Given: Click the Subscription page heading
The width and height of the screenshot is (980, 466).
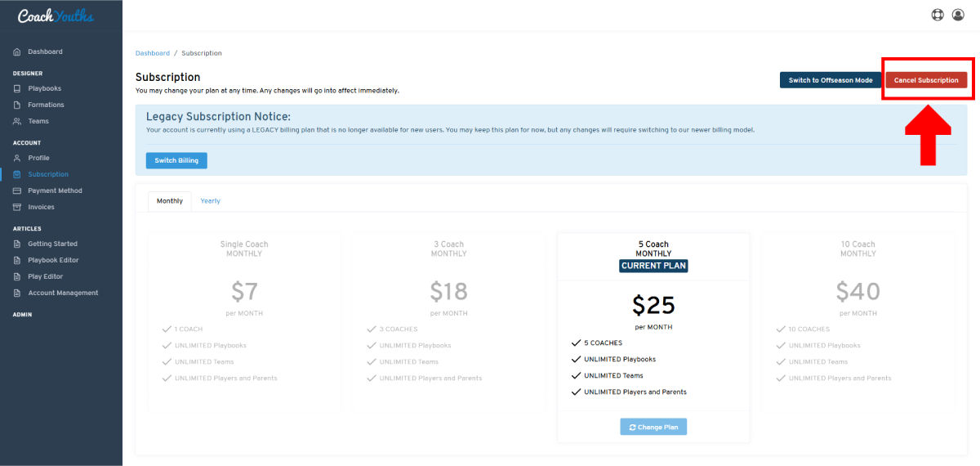Looking at the screenshot, I should coord(168,77).
